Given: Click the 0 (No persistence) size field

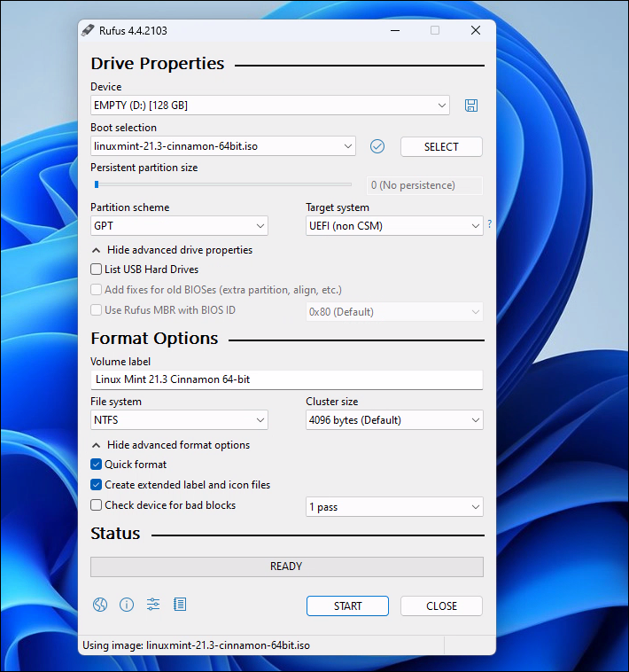Looking at the screenshot, I should [424, 185].
